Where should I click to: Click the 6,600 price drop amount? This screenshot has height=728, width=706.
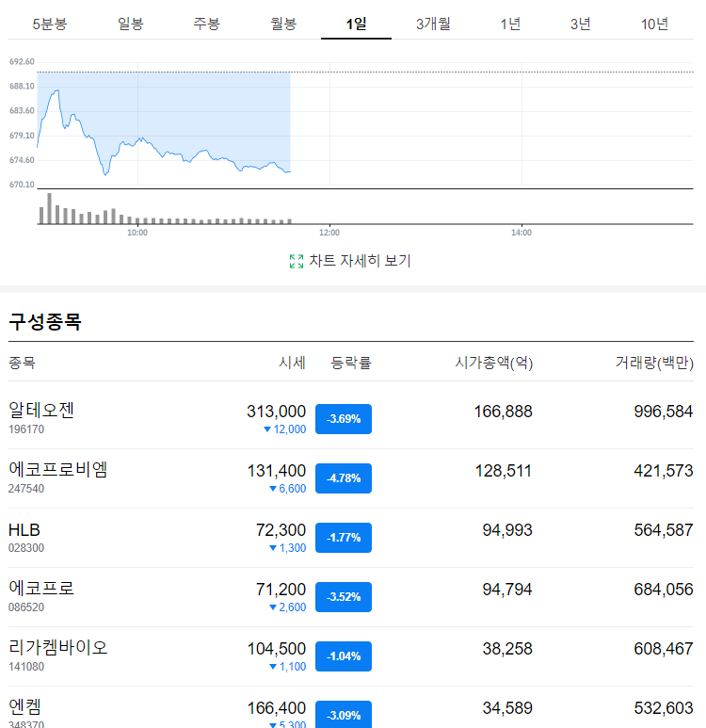(x=293, y=489)
